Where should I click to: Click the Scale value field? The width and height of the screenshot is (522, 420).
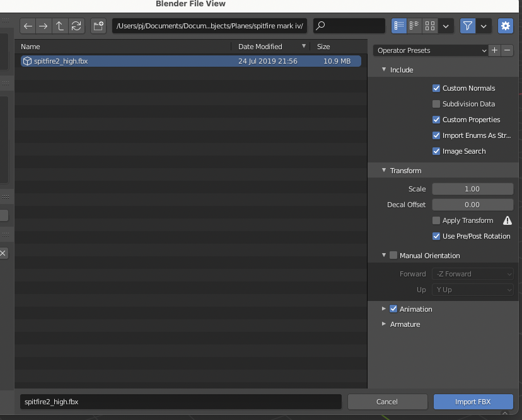tap(472, 189)
